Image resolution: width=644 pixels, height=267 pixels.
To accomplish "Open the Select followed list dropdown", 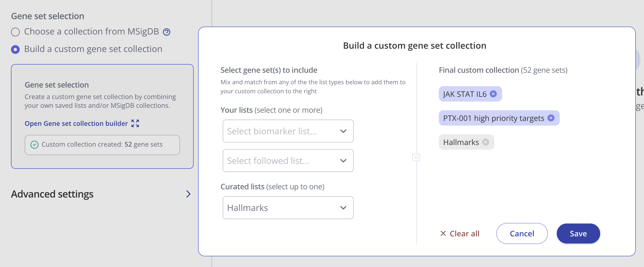I will point(288,161).
